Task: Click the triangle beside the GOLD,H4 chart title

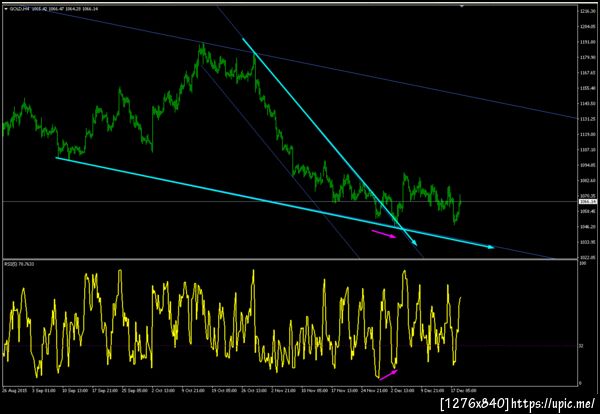Action: pyautogui.click(x=6, y=8)
